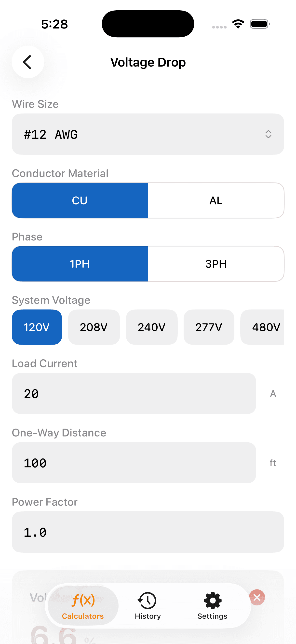Open the History clock icon
Image resolution: width=296 pixels, height=644 pixels.
[147, 601]
